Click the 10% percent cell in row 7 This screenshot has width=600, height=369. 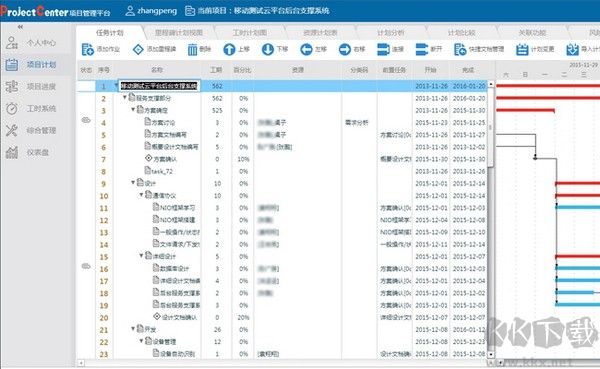click(x=243, y=159)
